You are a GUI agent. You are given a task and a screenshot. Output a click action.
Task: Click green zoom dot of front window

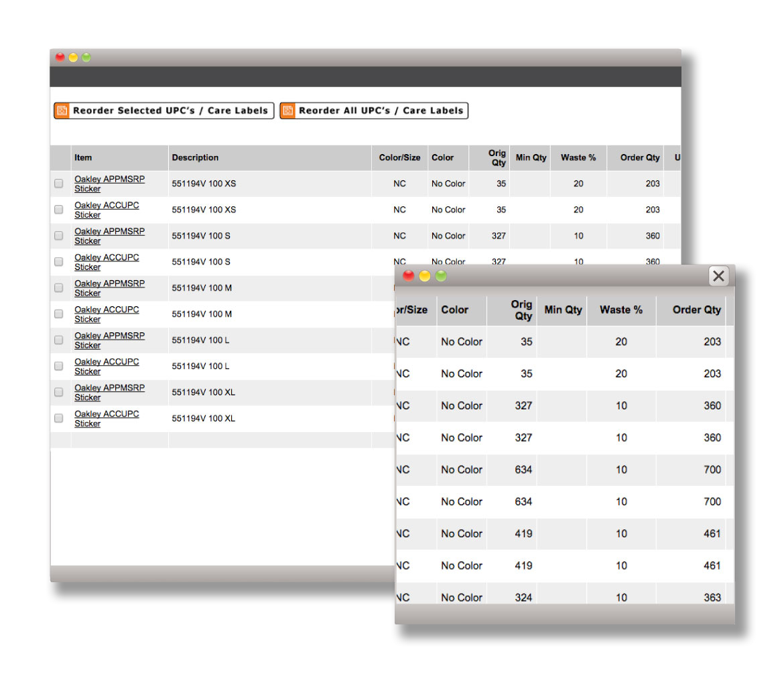(440, 275)
